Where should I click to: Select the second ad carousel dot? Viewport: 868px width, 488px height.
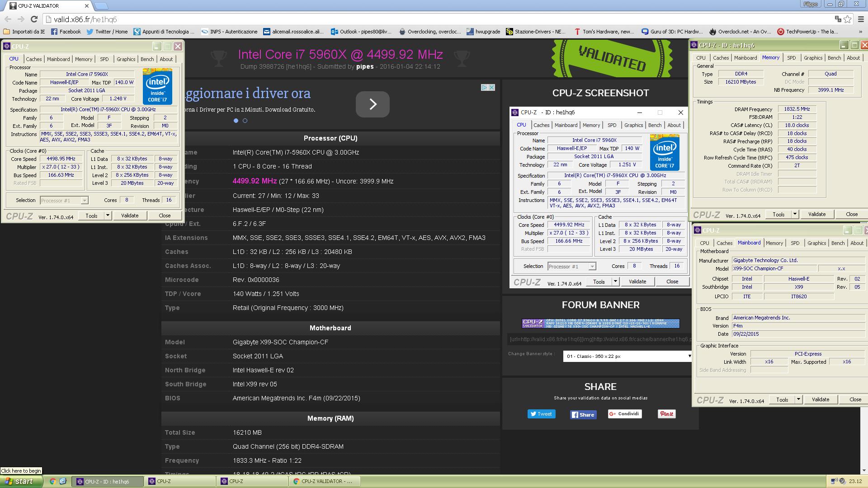[245, 121]
